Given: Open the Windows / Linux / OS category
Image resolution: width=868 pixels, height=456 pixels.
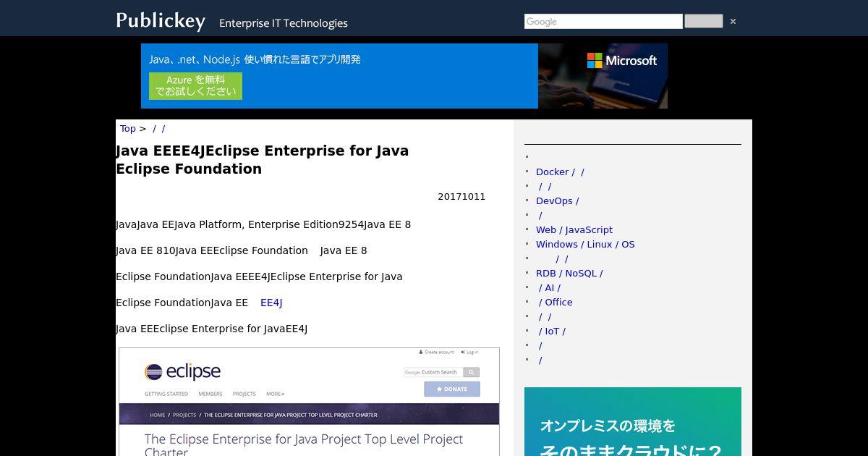Looking at the screenshot, I should point(585,245).
